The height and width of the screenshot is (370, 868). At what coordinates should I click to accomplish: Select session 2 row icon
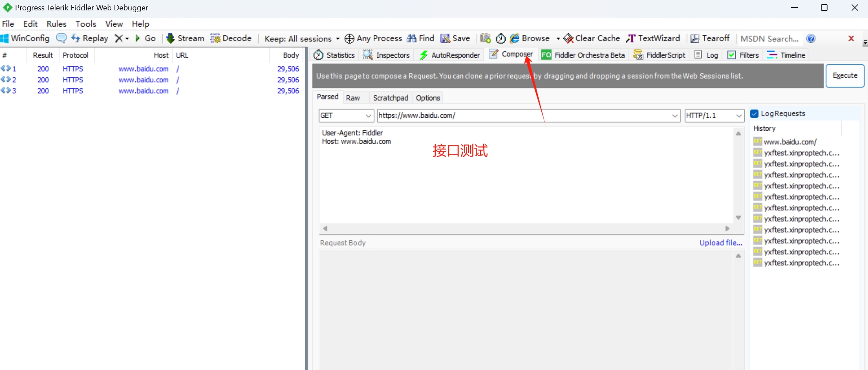(x=6, y=80)
